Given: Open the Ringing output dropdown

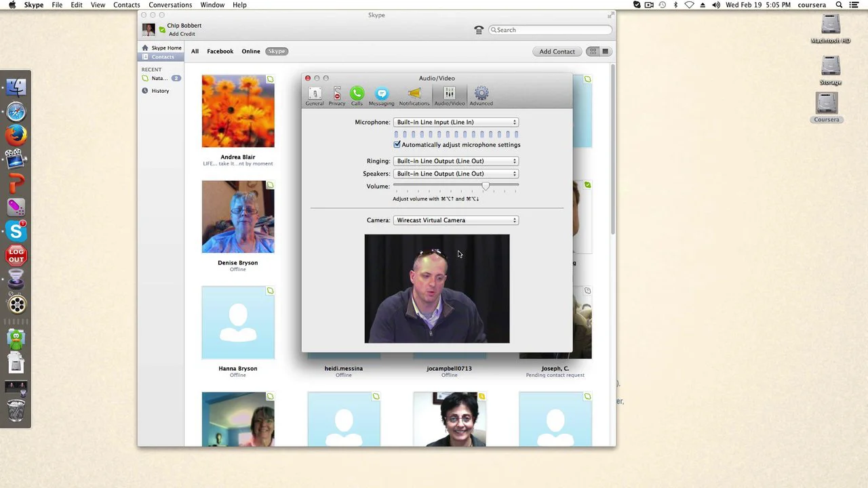Looking at the screenshot, I should [456, 161].
